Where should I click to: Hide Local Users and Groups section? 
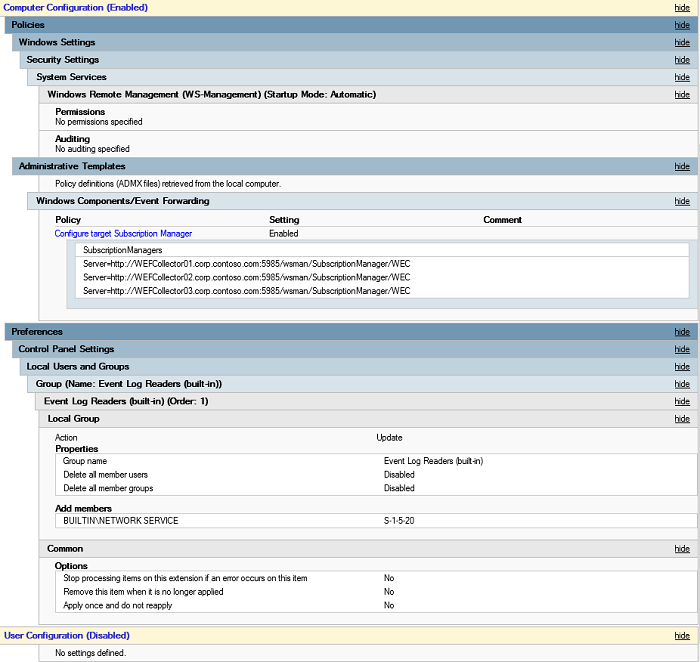click(x=681, y=367)
